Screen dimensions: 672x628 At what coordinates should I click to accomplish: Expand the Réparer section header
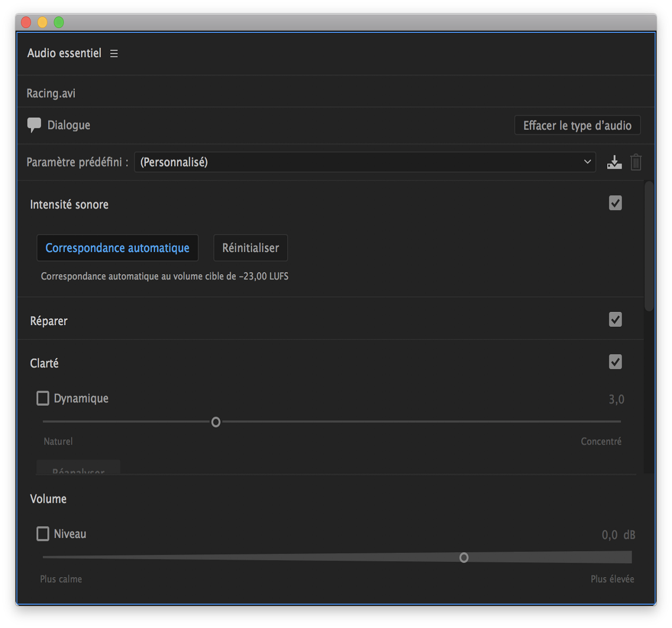click(x=49, y=321)
